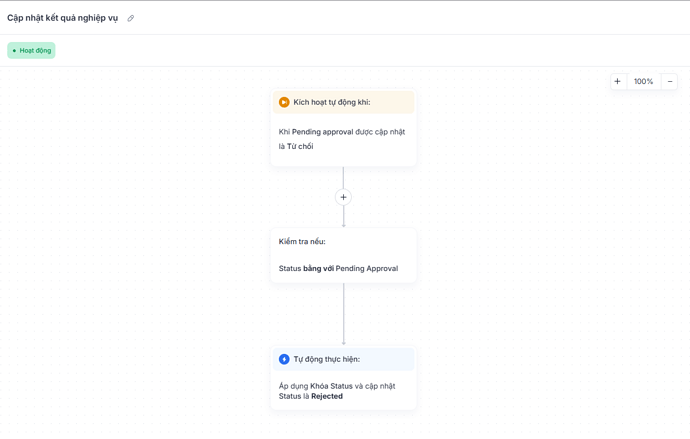Click the blue lightning action icon

point(284,359)
